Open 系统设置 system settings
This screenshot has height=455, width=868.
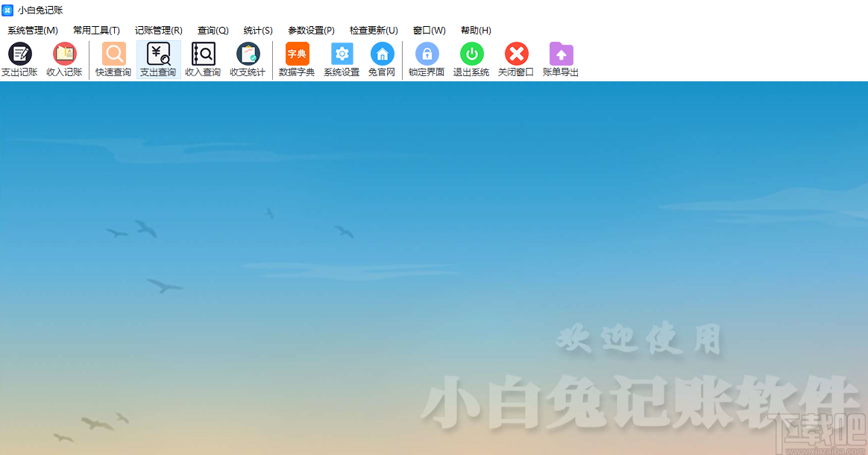(342, 60)
